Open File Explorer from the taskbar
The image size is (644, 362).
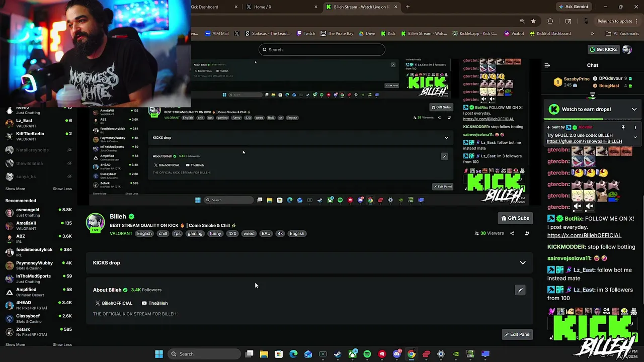264,354
